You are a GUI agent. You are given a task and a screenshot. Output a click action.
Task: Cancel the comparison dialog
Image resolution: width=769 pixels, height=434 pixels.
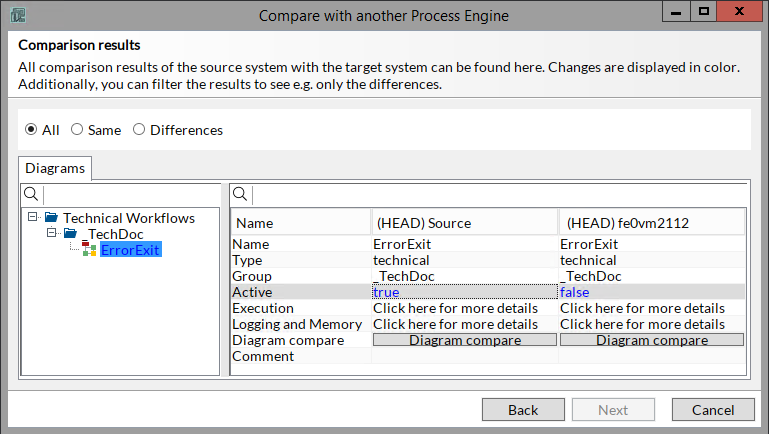[713, 410]
